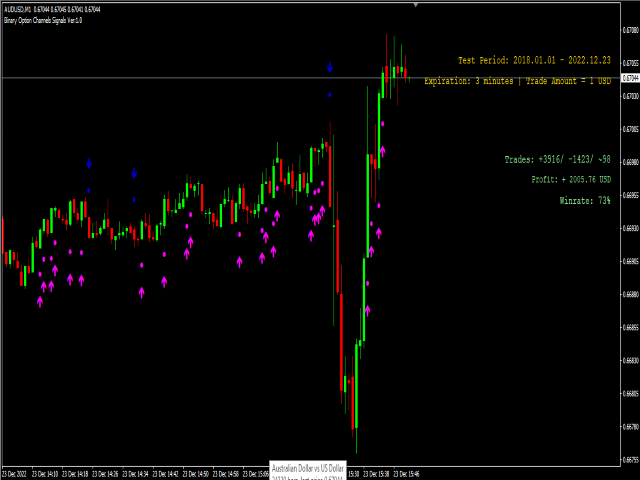Click the '23 Dec 15:38' time label
Image resolution: width=640 pixels, height=480 pixels.
point(376,474)
